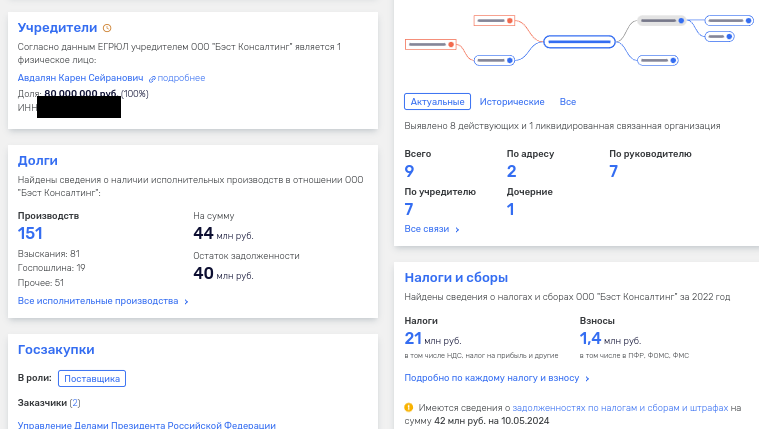Click the Долги section heading
The image size is (759, 429).
(37, 160)
